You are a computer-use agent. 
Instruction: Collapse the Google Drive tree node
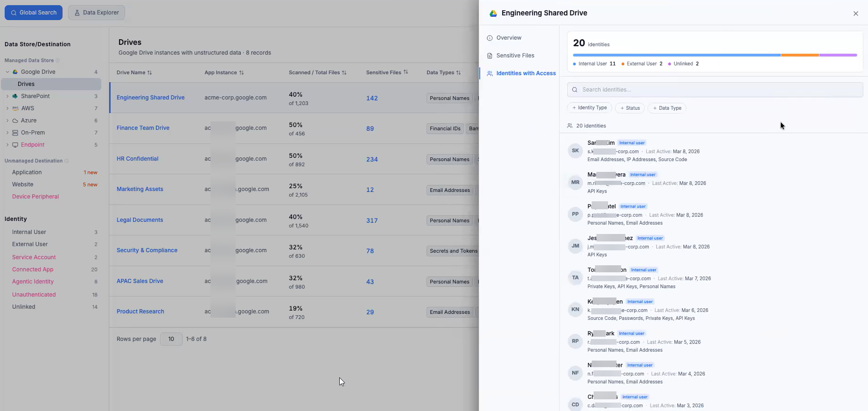coord(7,72)
